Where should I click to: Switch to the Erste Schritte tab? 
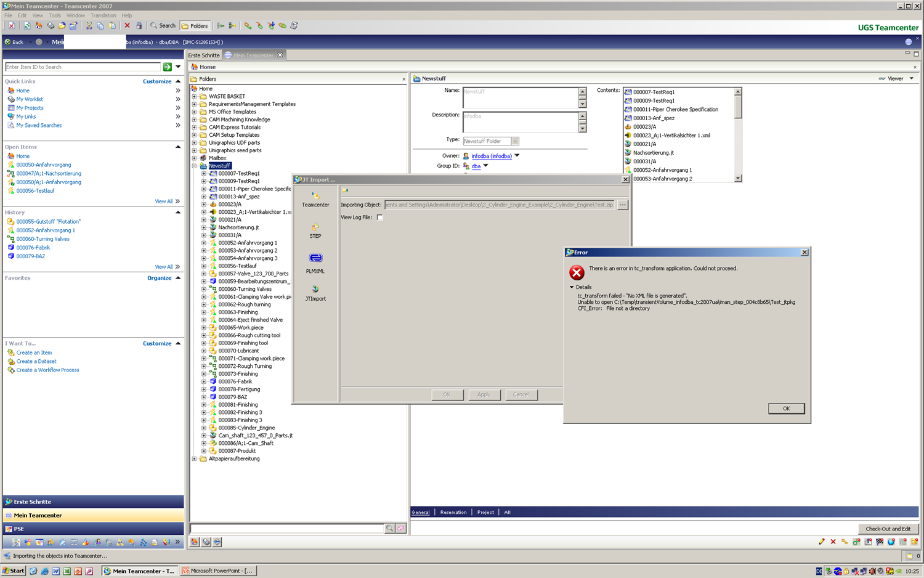click(x=204, y=55)
